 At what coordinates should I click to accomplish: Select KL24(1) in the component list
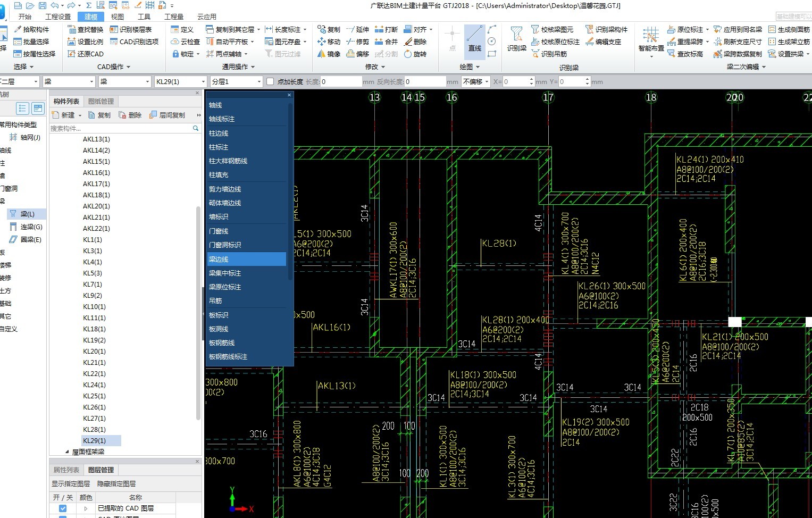point(94,385)
